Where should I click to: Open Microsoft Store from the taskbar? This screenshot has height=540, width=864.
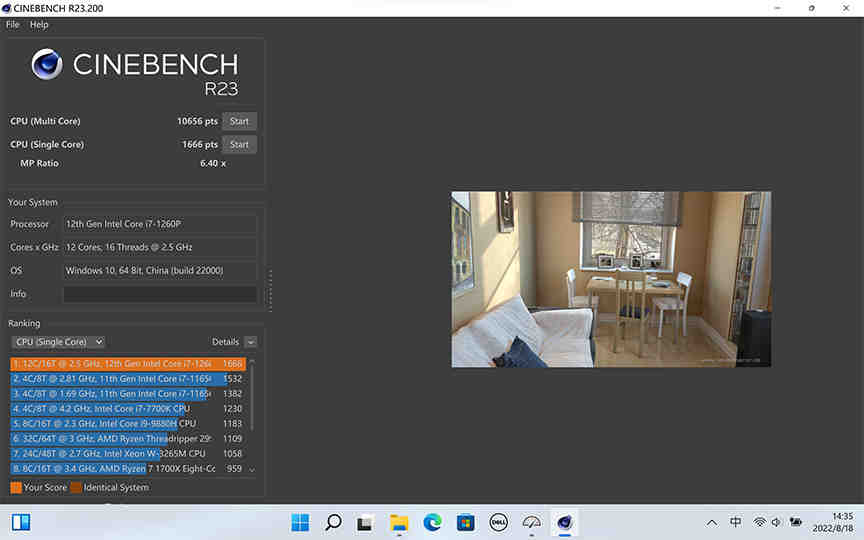[465, 522]
